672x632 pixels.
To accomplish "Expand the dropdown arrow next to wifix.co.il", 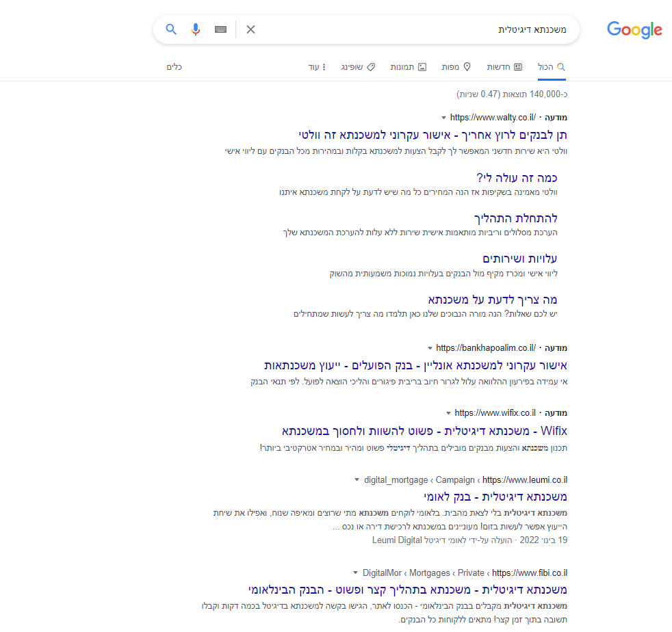I will click(448, 414).
